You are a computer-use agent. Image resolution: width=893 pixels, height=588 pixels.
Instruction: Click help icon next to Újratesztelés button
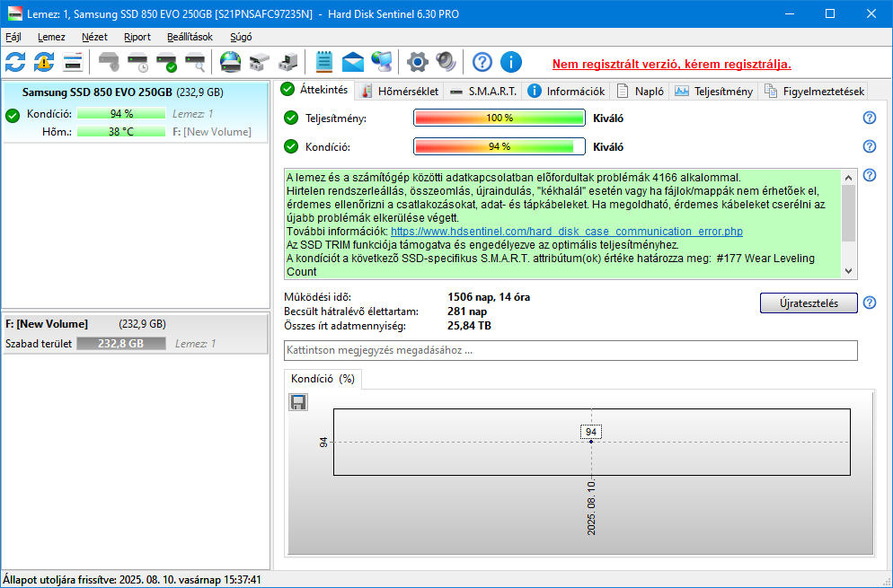coord(869,303)
